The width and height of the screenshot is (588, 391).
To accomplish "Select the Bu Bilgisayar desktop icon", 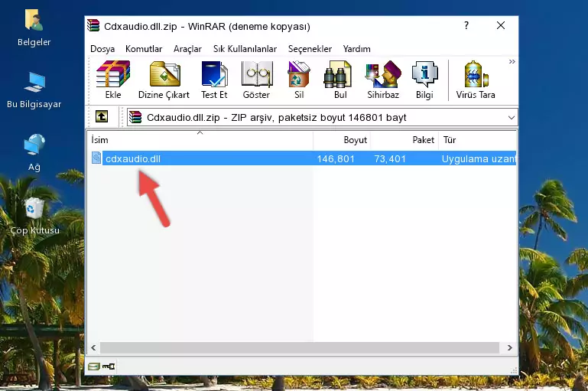I will pyautogui.click(x=34, y=90).
